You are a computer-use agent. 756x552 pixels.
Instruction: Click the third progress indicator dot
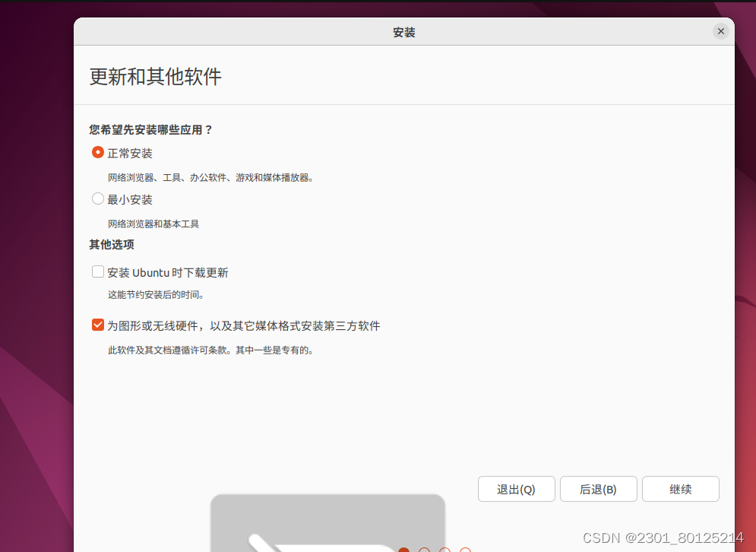point(444,549)
